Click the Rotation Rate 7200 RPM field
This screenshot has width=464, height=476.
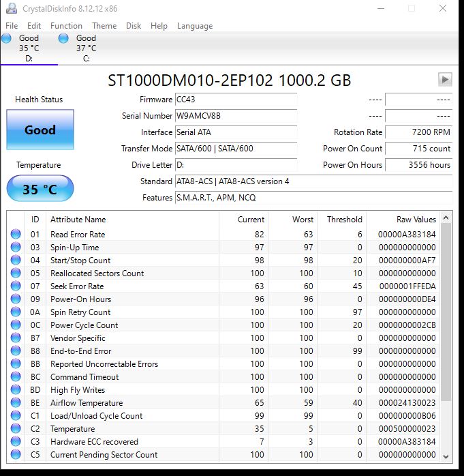418,132
